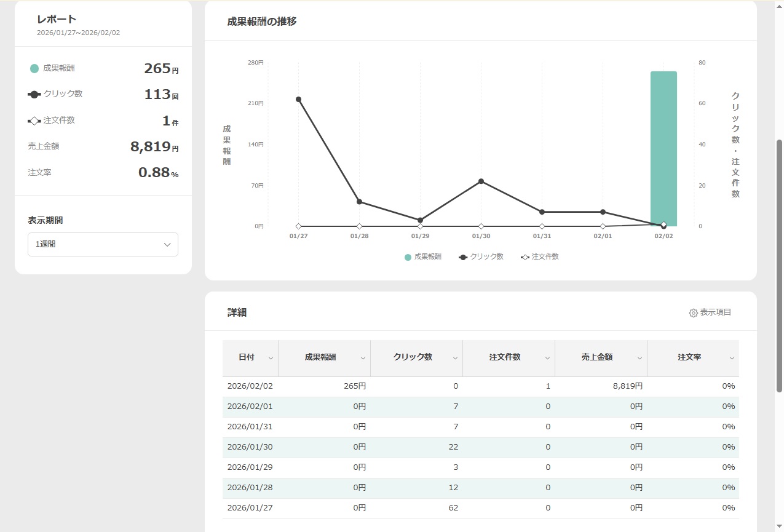This screenshot has width=784, height=532.
Task: Sort table by 売上金額 column header
Action: [x=601, y=358]
